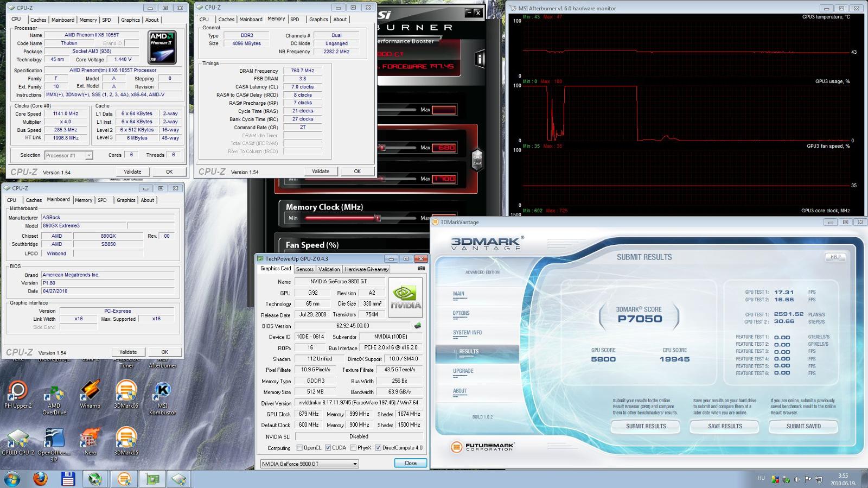This screenshot has height=488, width=868.
Task: Switch to 3DMark Vantage taskbar button
Action: pyautogui.click(x=124, y=479)
